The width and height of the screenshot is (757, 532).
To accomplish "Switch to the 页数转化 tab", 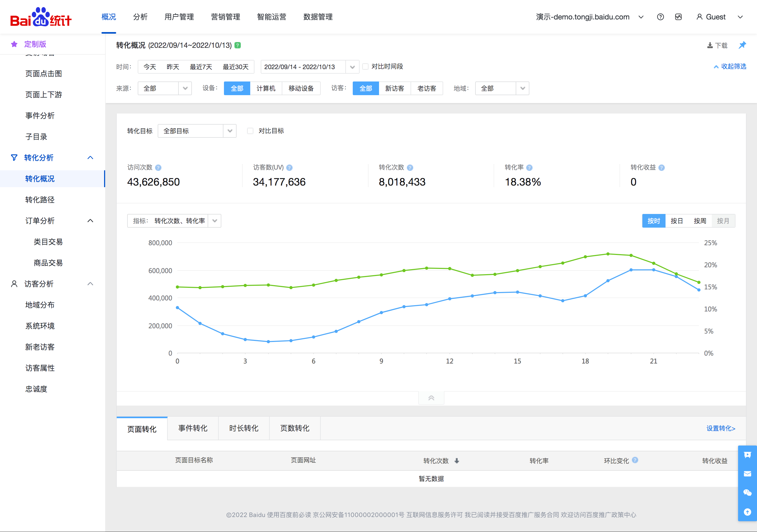I will point(295,428).
